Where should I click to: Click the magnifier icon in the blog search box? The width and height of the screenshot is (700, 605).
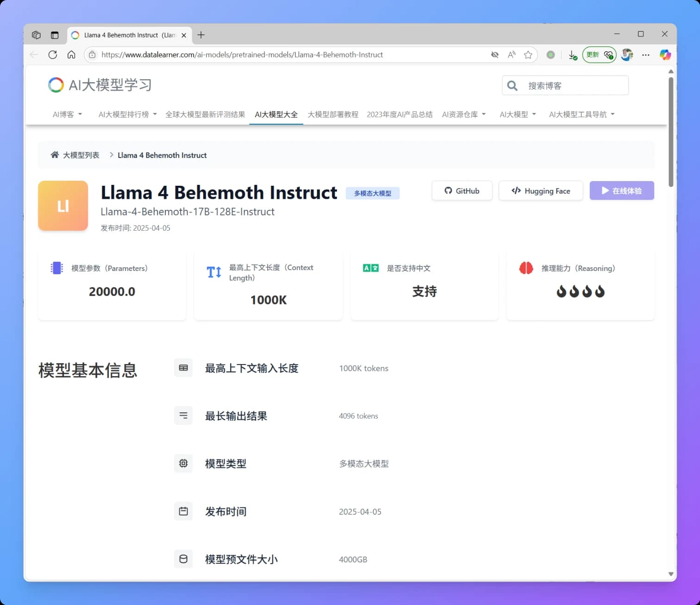click(512, 85)
